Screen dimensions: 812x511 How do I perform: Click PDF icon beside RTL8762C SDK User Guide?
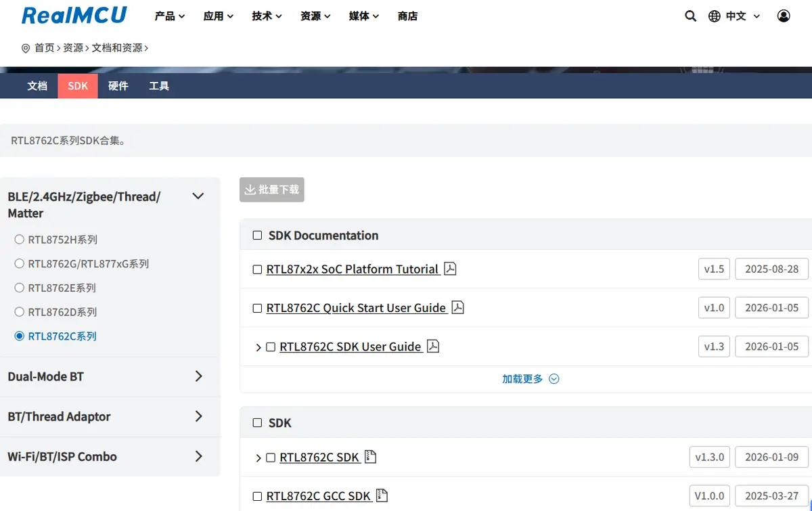(433, 346)
